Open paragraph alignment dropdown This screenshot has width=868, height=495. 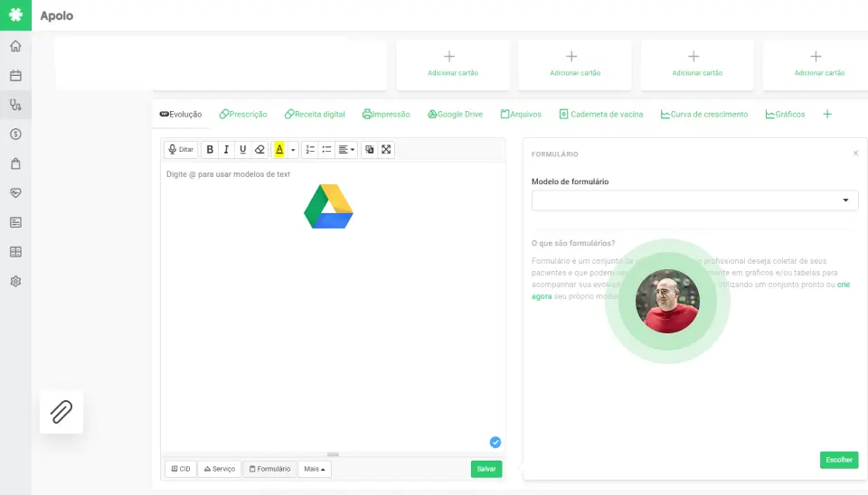[x=346, y=149]
